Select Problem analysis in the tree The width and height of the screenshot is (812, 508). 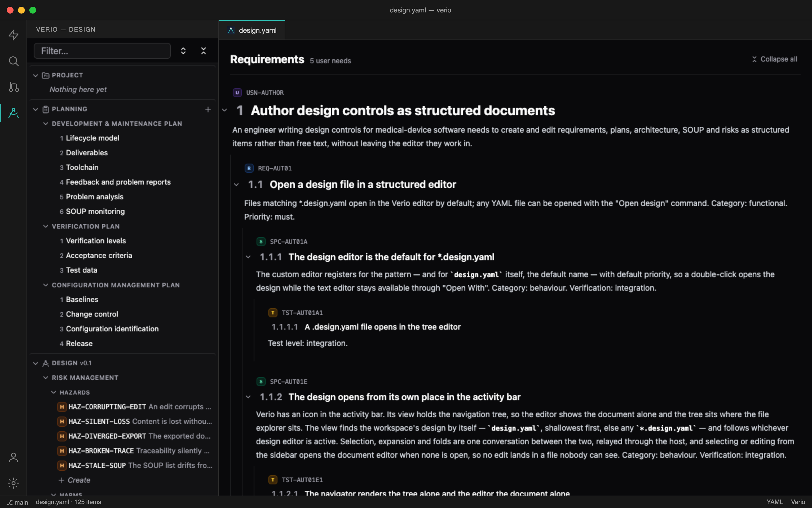[94, 197]
